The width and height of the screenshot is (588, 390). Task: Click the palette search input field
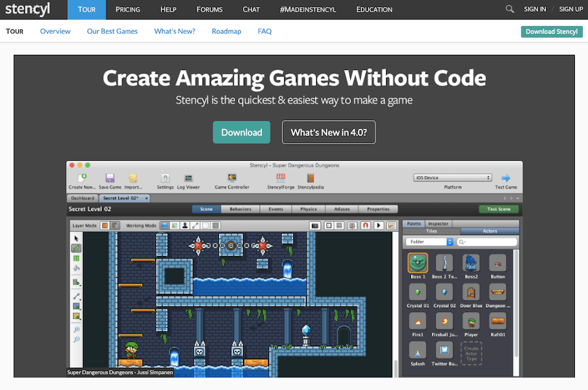(487, 242)
